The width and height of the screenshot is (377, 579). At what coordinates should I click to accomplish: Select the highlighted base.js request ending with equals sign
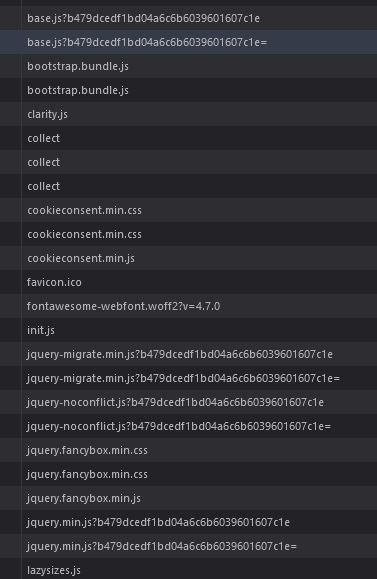188,42
